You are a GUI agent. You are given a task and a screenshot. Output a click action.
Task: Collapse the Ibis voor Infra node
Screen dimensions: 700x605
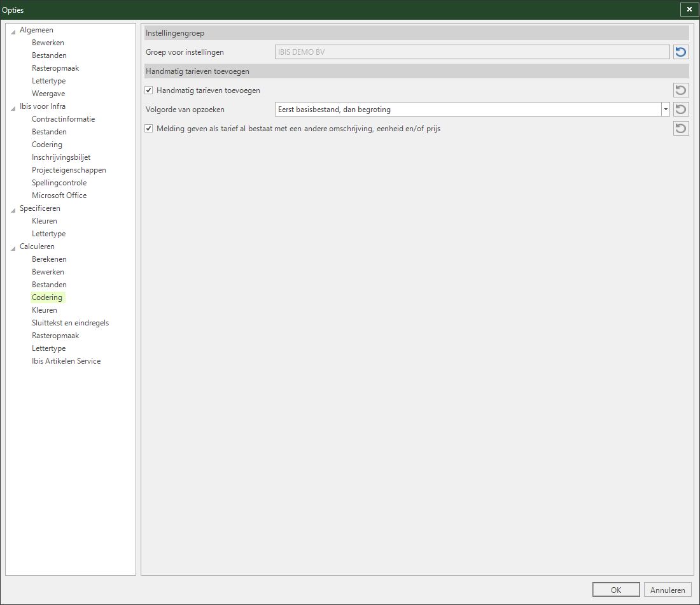tap(13, 108)
